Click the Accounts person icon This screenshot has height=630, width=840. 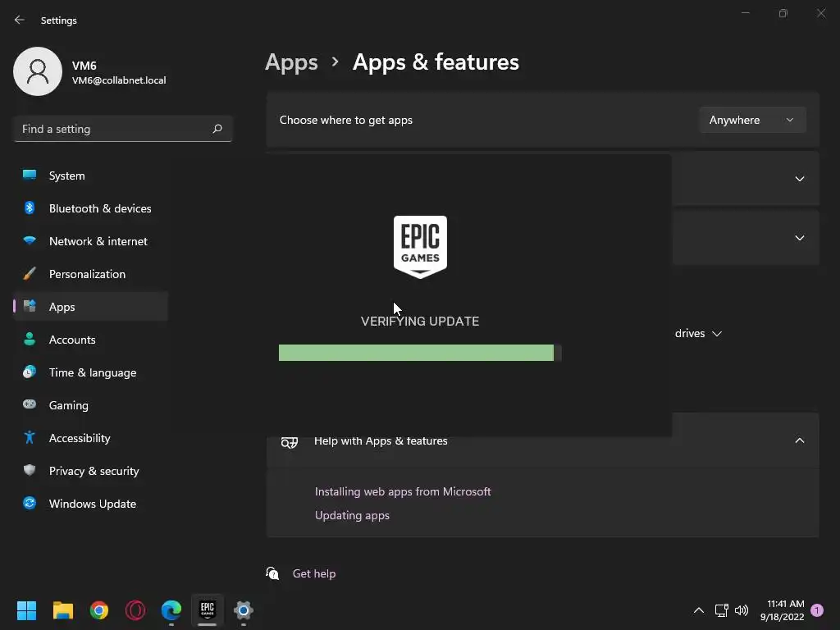pyautogui.click(x=30, y=339)
